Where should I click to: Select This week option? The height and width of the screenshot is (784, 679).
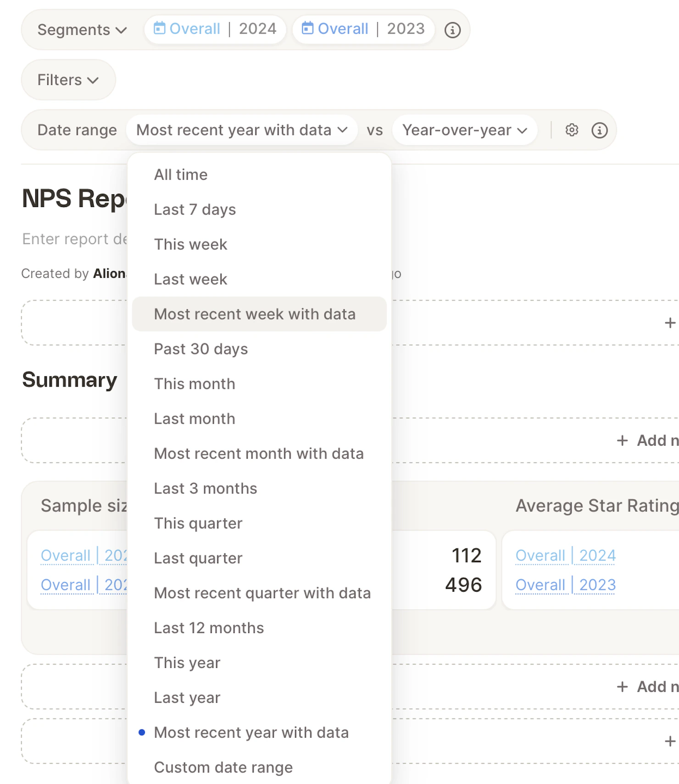click(259, 245)
